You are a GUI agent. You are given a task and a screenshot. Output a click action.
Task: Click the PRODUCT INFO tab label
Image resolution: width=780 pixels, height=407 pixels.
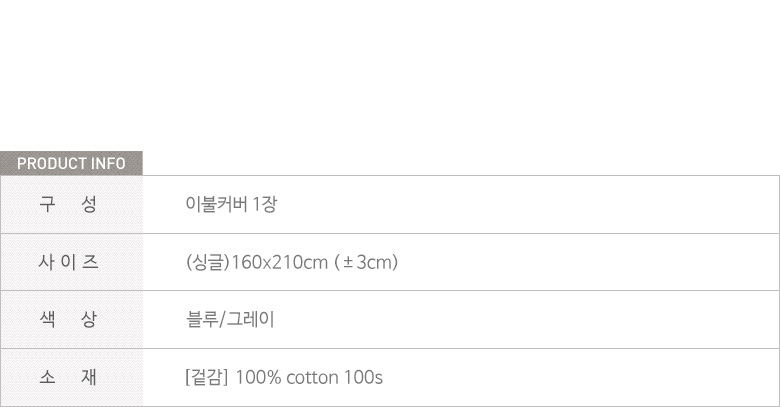click(71, 163)
